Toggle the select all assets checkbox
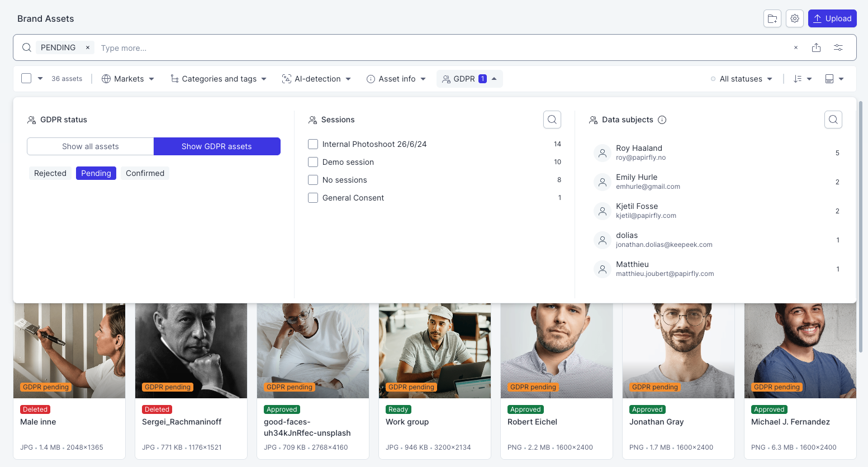 click(26, 78)
